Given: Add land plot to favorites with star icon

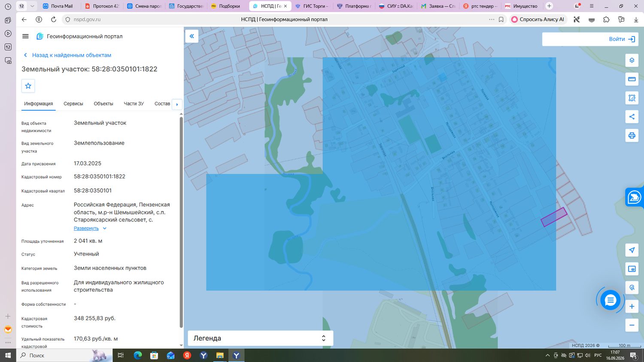Looking at the screenshot, I should pos(28,86).
